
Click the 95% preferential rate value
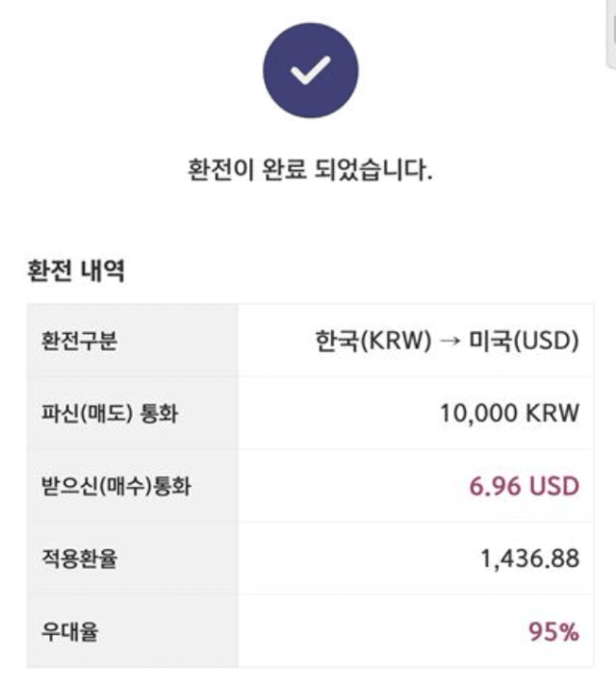[x=554, y=632]
